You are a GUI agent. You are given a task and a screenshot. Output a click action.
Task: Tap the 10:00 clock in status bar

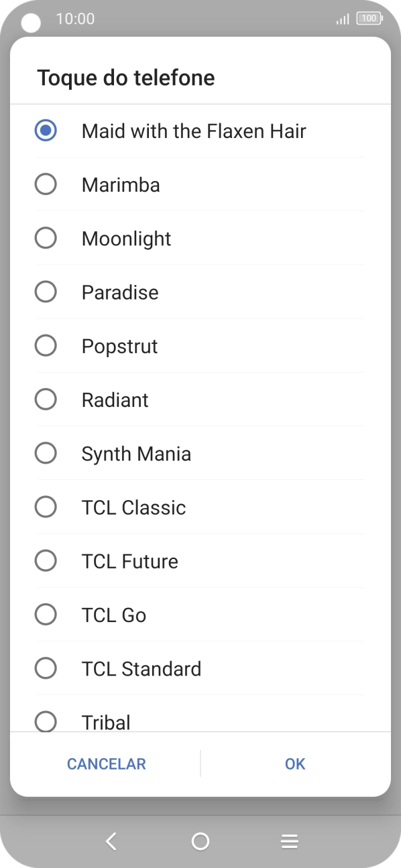click(75, 19)
